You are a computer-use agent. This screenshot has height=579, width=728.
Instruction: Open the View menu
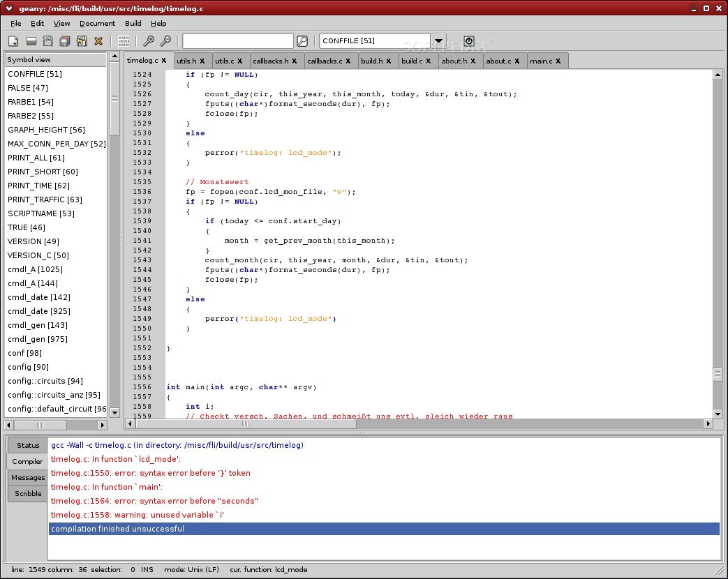[61, 23]
